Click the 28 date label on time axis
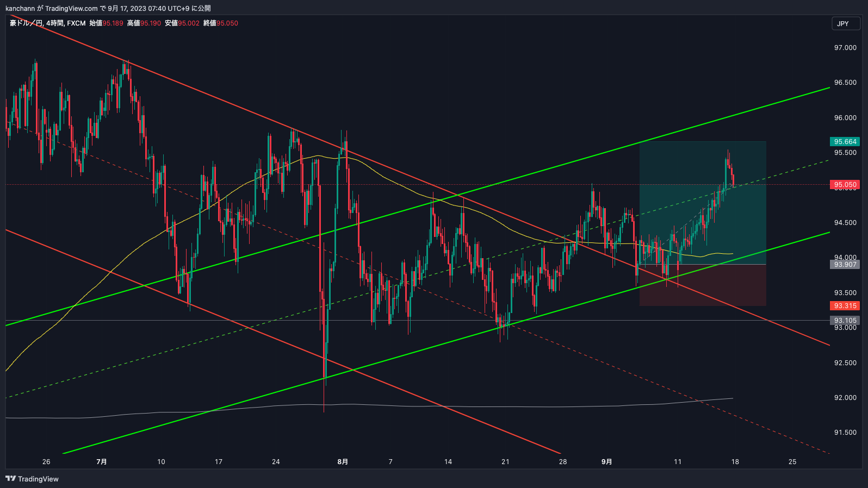 (563, 462)
